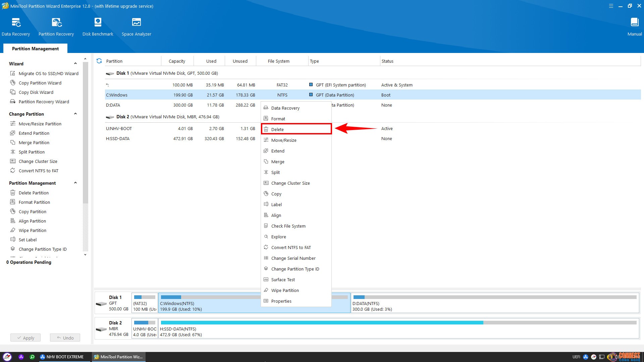Open the green search taskbar icon
This screenshot has width=644, height=362.
point(32,357)
